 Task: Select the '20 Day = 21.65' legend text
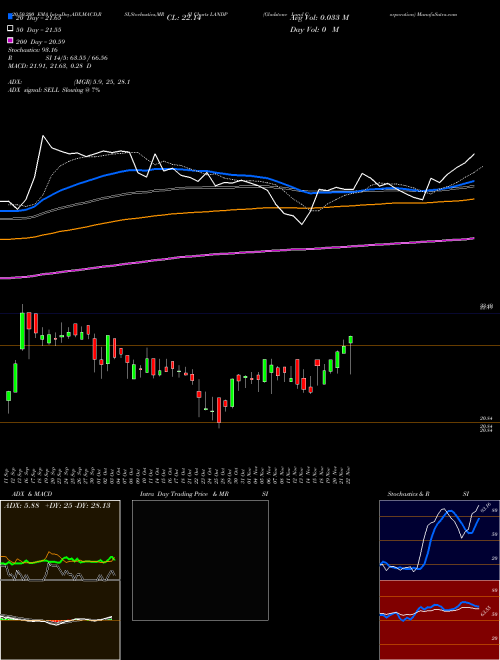click(x=37, y=17)
